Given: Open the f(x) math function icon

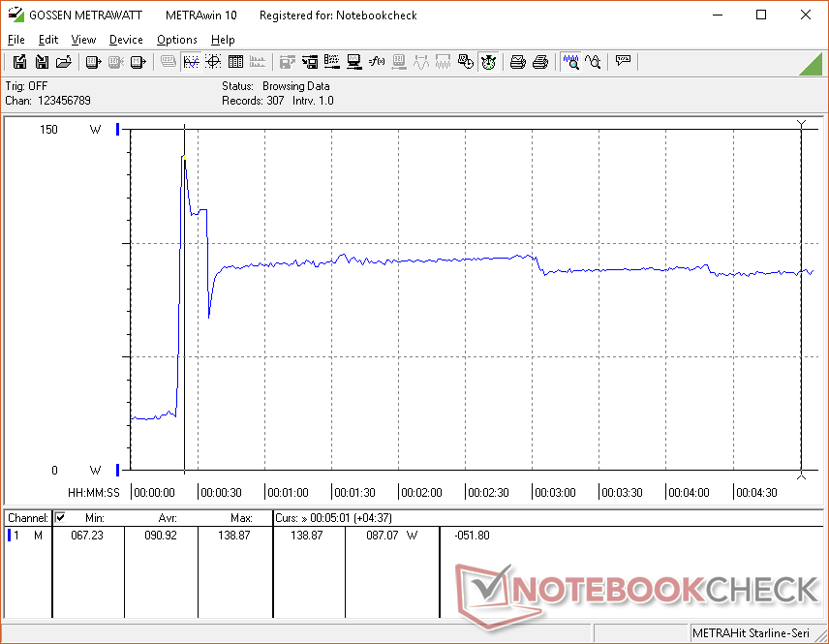Looking at the screenshot, I should 377,62.
